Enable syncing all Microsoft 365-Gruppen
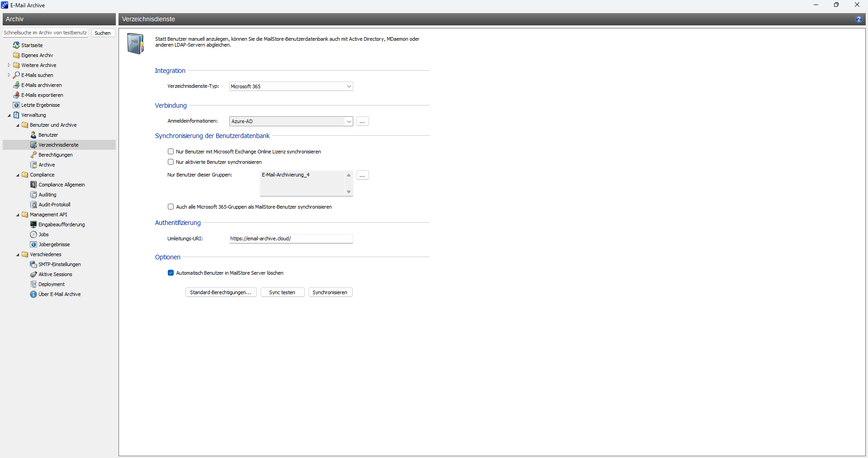Image resolution: width=868 pixels, height=458 pixels. click(x=171, y=207)
